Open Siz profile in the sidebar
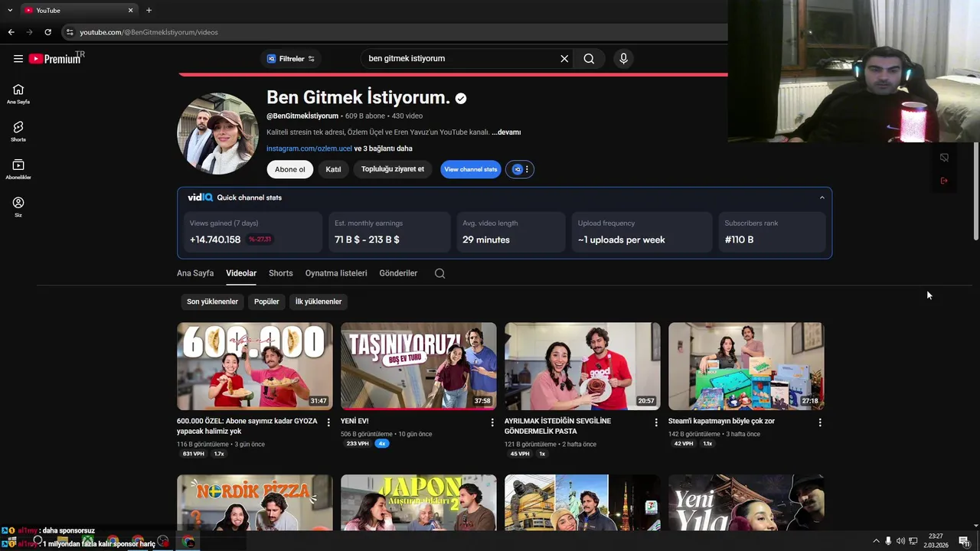The image size is (980, 551). [x=18, y=207]
